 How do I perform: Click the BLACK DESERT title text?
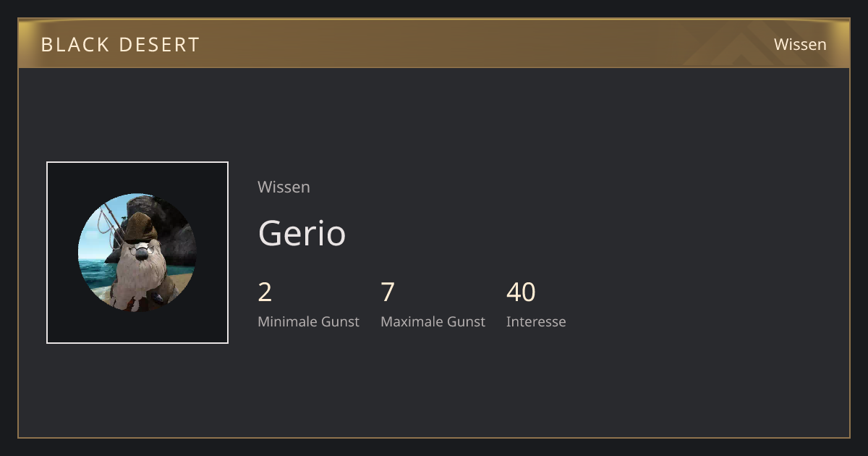click(120, 44)
